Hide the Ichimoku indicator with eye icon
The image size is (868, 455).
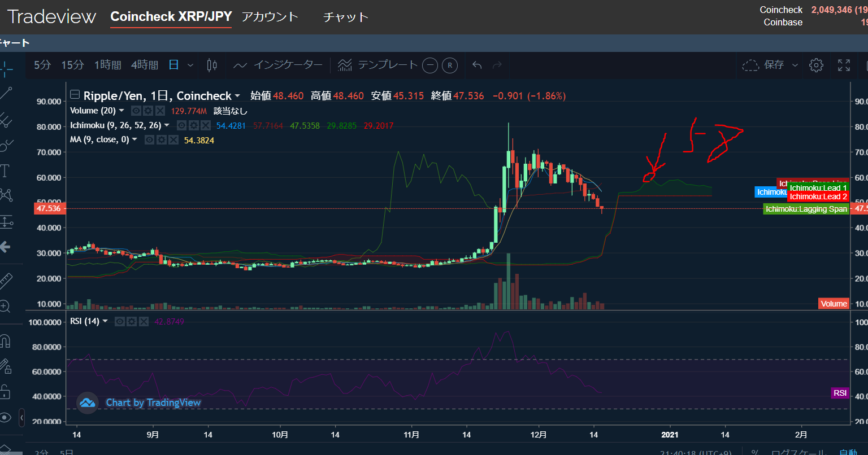tap(182, 125)
